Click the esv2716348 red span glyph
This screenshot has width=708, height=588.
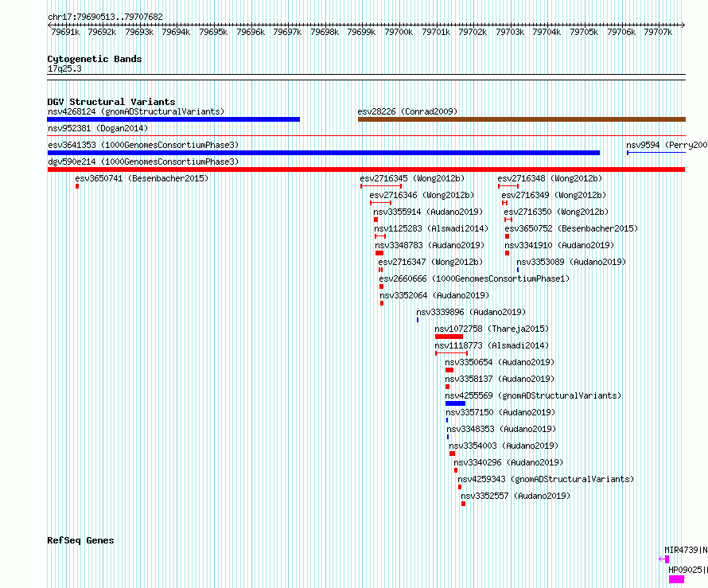point(508,186)
